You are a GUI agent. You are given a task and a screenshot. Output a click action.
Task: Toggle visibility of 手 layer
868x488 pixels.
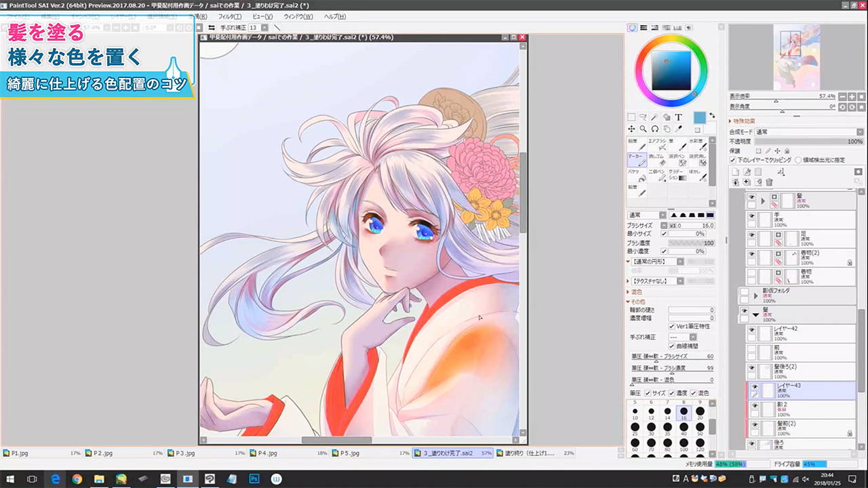point(751,216)
